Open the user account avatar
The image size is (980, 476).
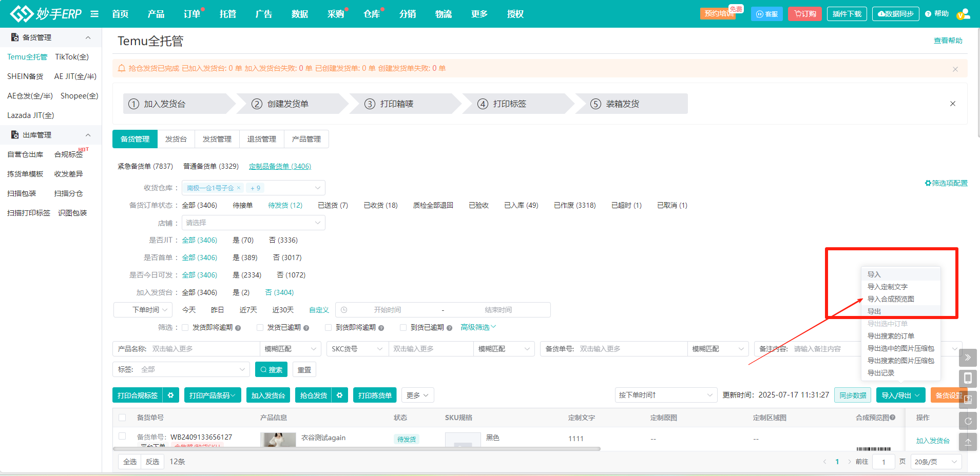964,14
